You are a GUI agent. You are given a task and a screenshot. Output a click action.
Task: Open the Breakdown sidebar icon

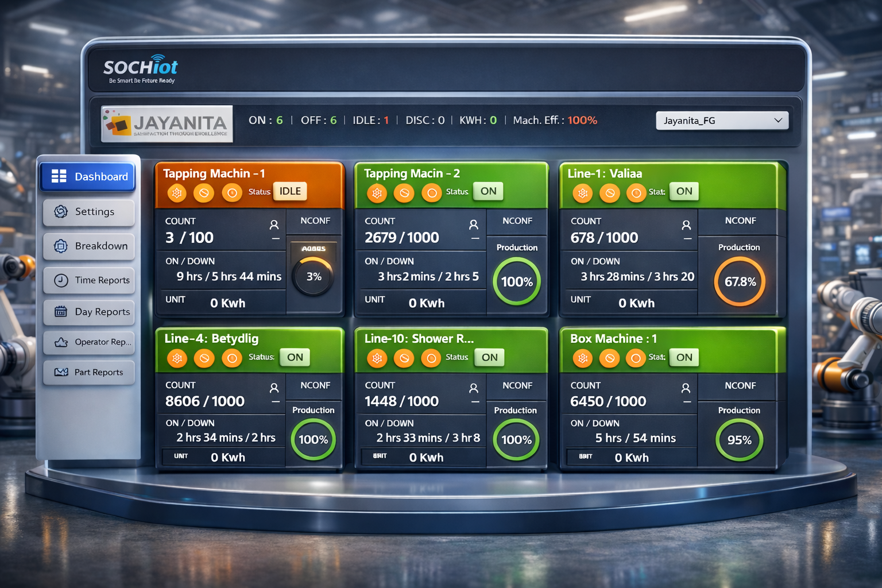pos(61,246)
